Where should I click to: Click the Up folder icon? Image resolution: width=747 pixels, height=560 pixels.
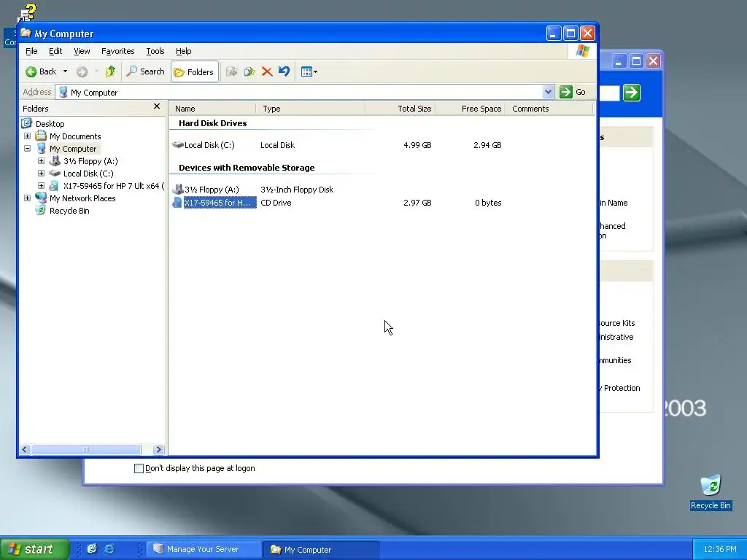111,72
